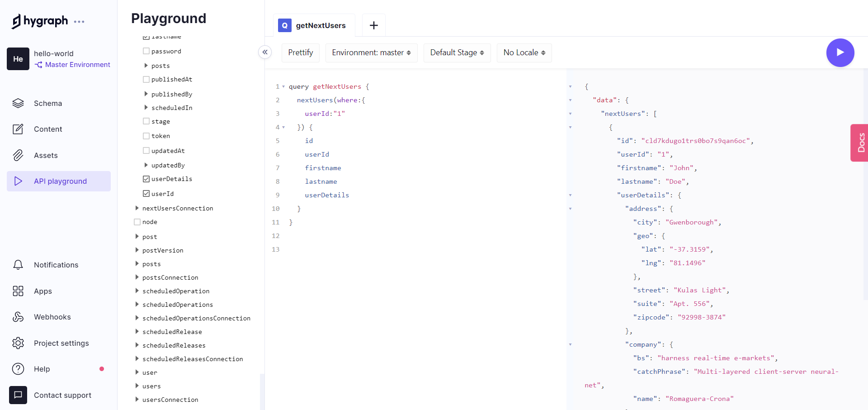Click the three-dots menu beside Hygraph logo
Image resolution: width=868 pixels, height=410 pixels.
(x=79, y=22)
